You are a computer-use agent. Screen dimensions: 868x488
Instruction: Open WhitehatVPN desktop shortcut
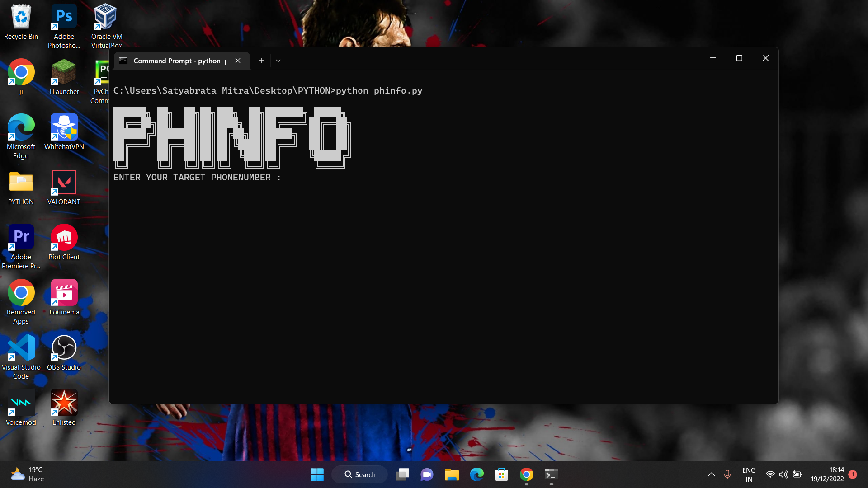[x=64, y=128]
